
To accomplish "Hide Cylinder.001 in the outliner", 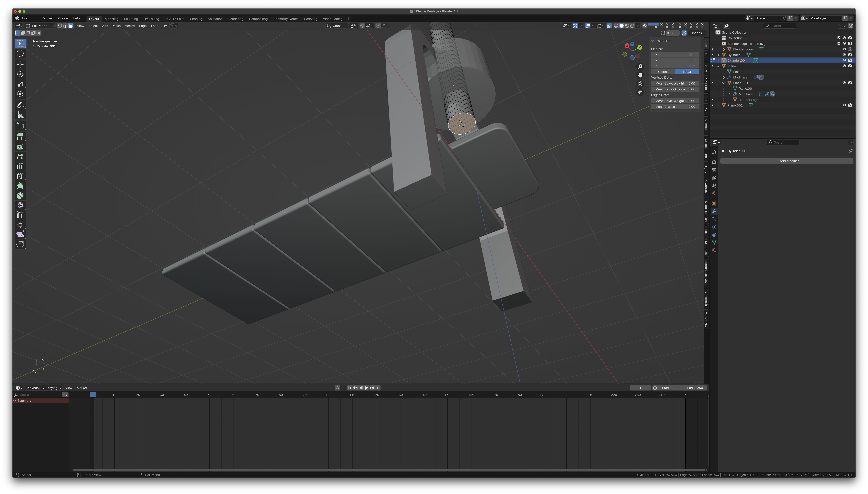I will tap(844, 60).
